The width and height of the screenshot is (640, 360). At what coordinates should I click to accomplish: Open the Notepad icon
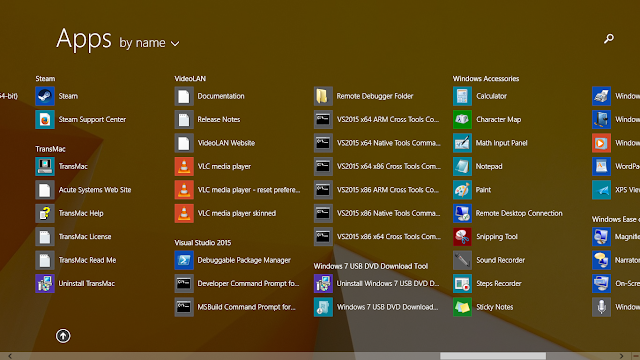[x=462, y=167]
